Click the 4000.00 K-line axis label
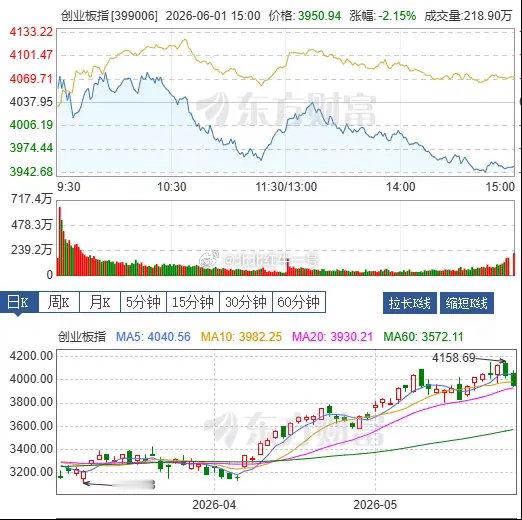This screenshot has width=522, height=520. click(x=31, y=379)
